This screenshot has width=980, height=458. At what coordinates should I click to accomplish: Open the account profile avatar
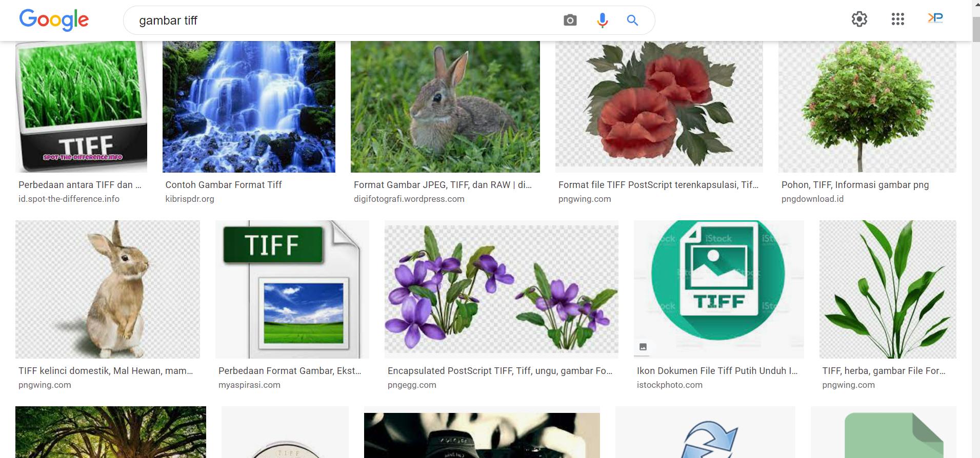[x=935, y=18]
